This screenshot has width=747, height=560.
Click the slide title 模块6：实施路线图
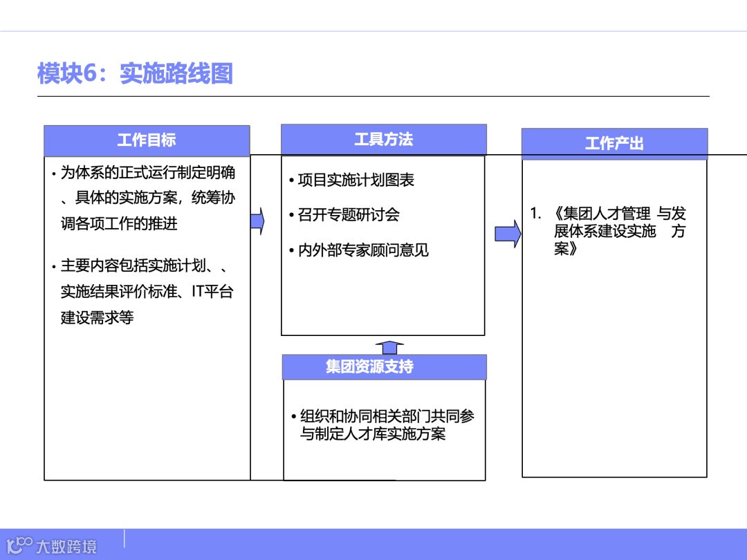[x=135, y=73]
